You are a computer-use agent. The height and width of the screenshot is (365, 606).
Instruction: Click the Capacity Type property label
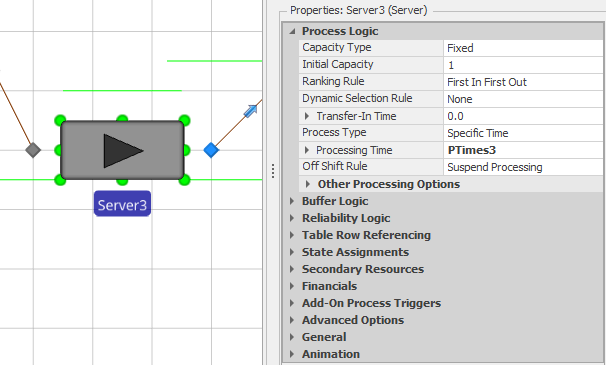[337, 48]
